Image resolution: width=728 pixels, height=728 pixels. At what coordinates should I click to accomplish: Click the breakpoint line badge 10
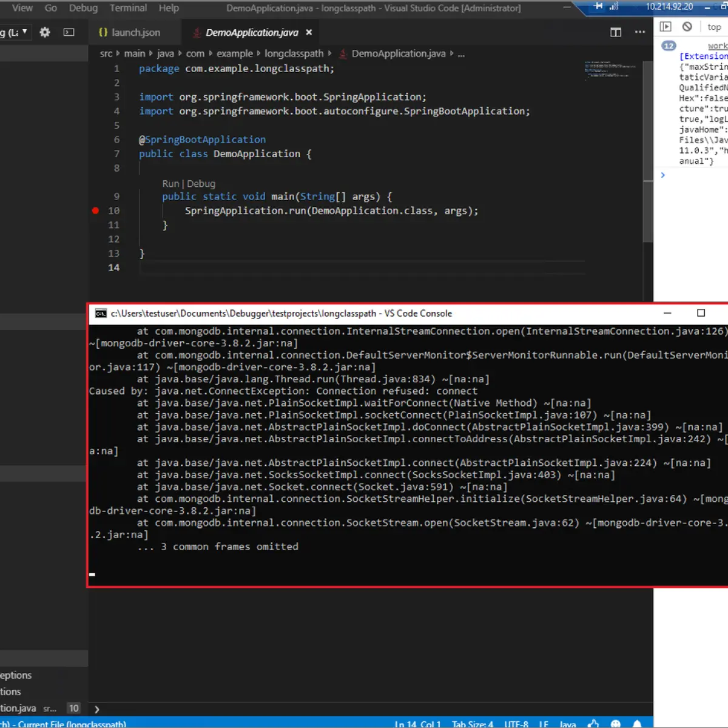pyautogui.click(x=73, y=708)
